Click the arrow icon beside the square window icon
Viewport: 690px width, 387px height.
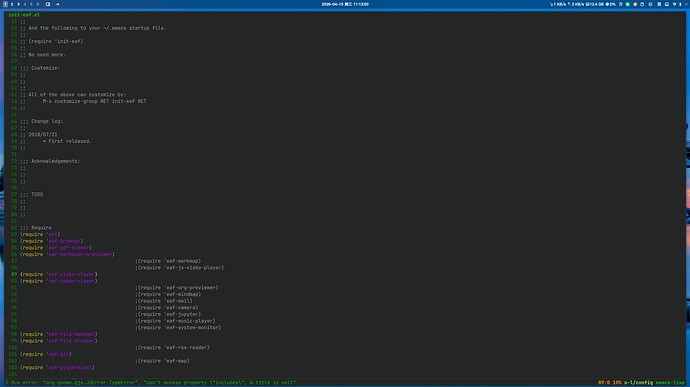pos(58,4)
